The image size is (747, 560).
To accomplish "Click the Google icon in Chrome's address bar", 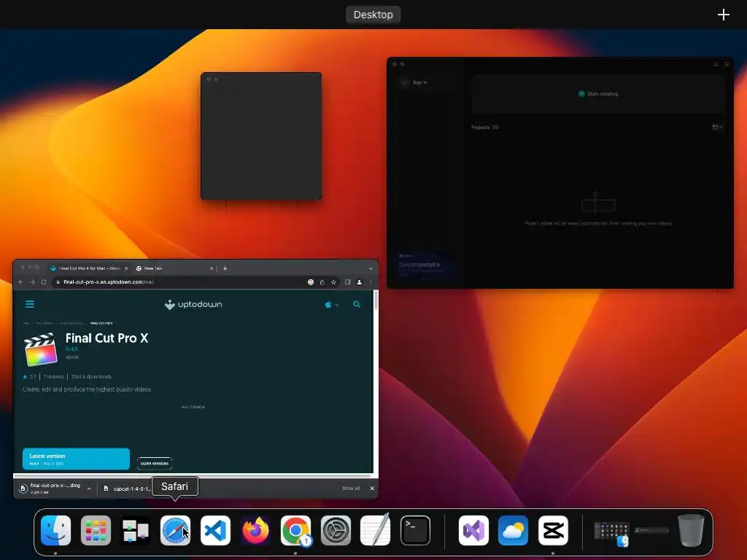I will point(311,282).
